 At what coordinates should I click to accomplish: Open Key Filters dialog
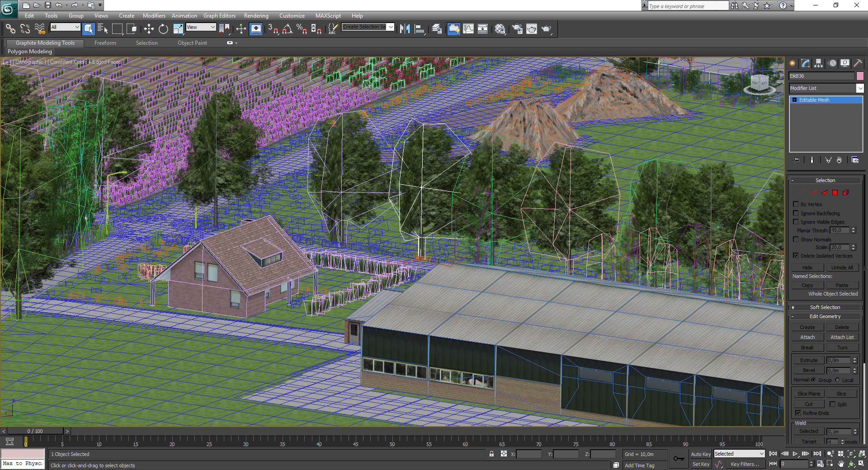(745, 464)
